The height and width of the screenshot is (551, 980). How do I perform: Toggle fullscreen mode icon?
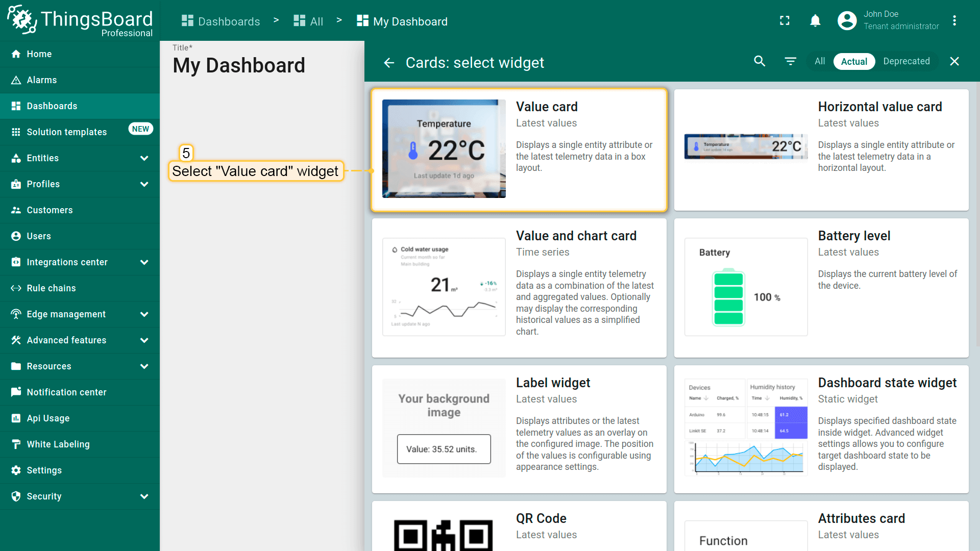[x=785, y=20]
